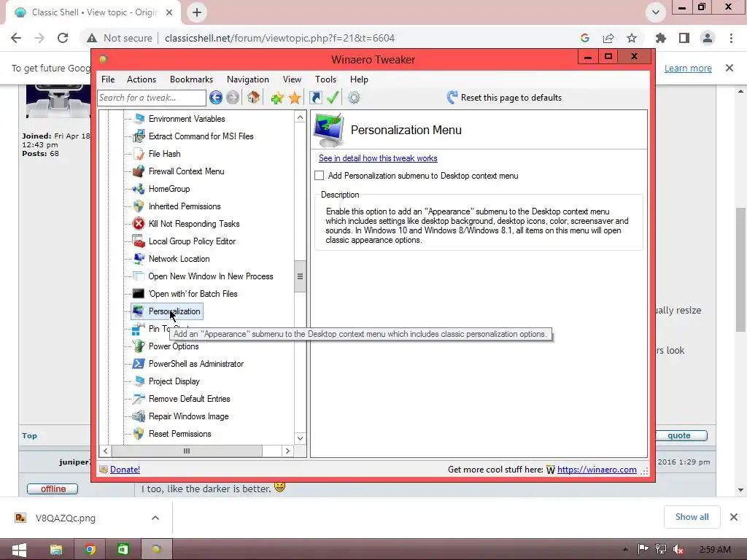747x560 pixels.
Task: Click the File Hash icon
Action: tap(139, 154)
